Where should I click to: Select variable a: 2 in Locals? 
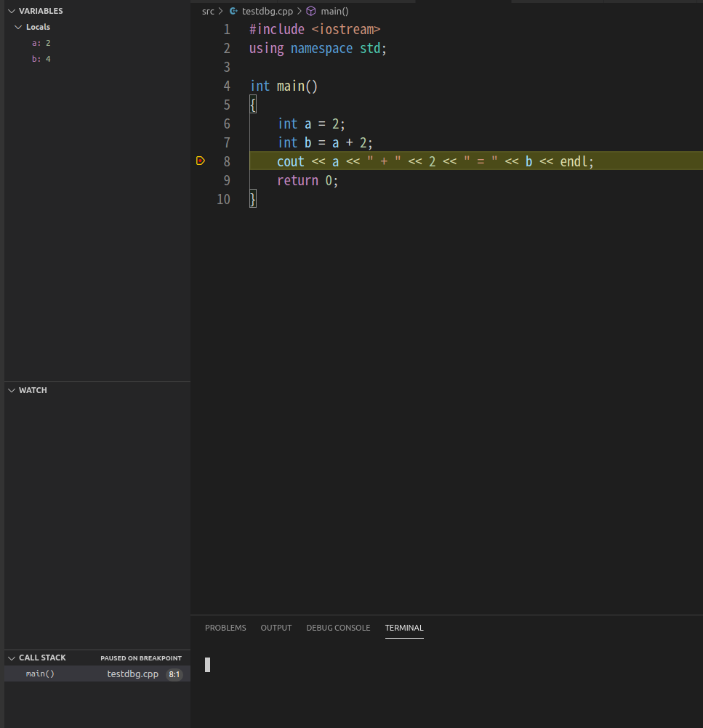(x=41, y=43)
